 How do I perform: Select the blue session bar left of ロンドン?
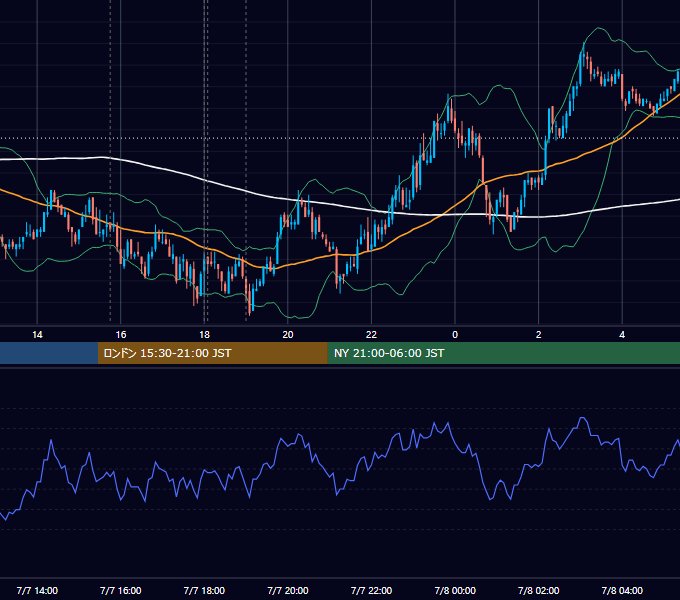pos(49,353)
